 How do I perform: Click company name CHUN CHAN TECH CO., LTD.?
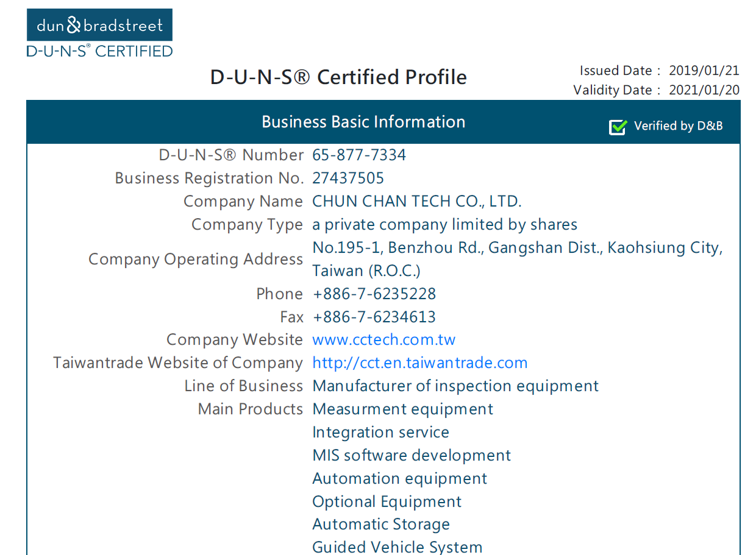(417, 201)
